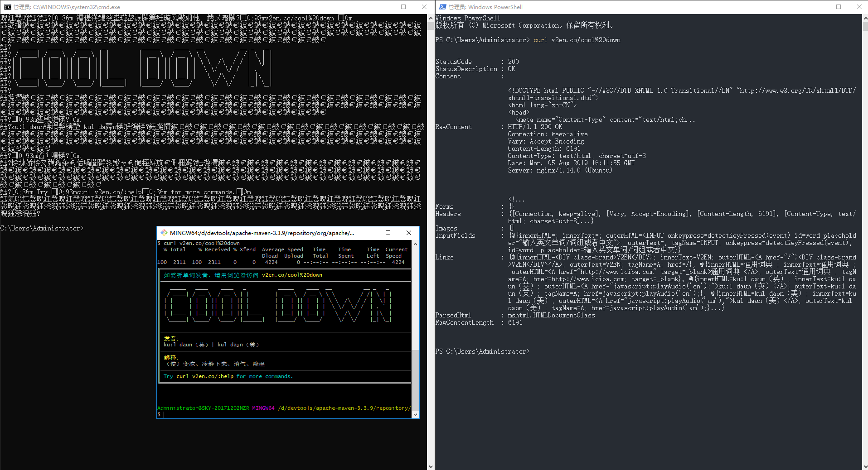The image size is (868, 470).
Task: Close the Windows PowerShell window
Action: [x=859, y=7]
